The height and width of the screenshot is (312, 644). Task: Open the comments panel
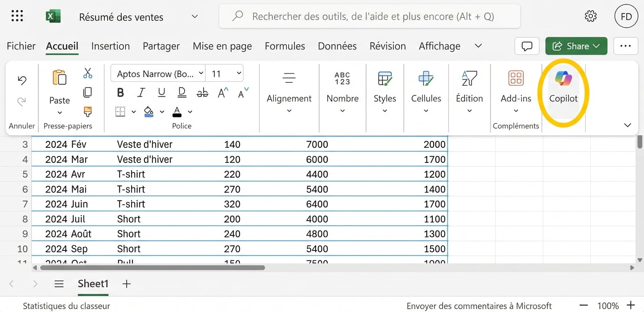527,46
